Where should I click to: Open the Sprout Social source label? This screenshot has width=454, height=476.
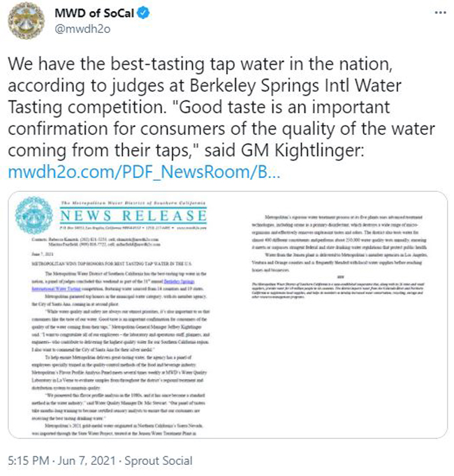pos(159,461)
